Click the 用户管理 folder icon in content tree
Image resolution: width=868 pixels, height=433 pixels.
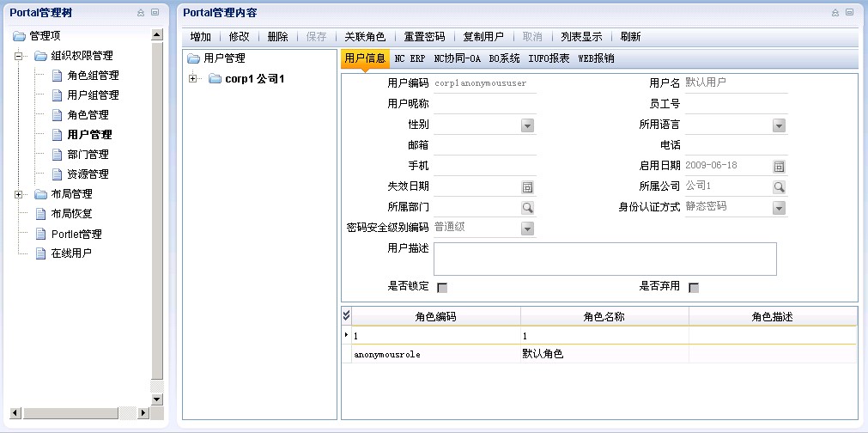coord(193,58)
